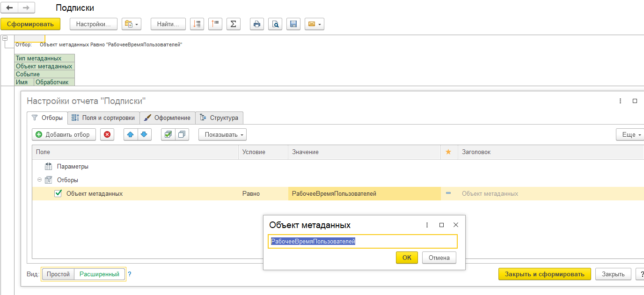Viewport: 644px width, 295px height.
Task: Click the Sigma sum icon
Action: (234, 24)
